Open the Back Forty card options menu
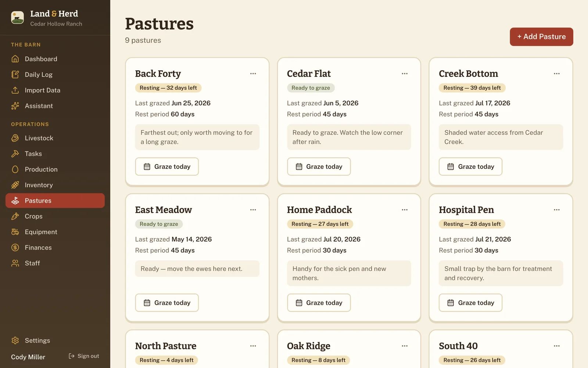The width and height of the screenshot is (588, 368). 253,74
